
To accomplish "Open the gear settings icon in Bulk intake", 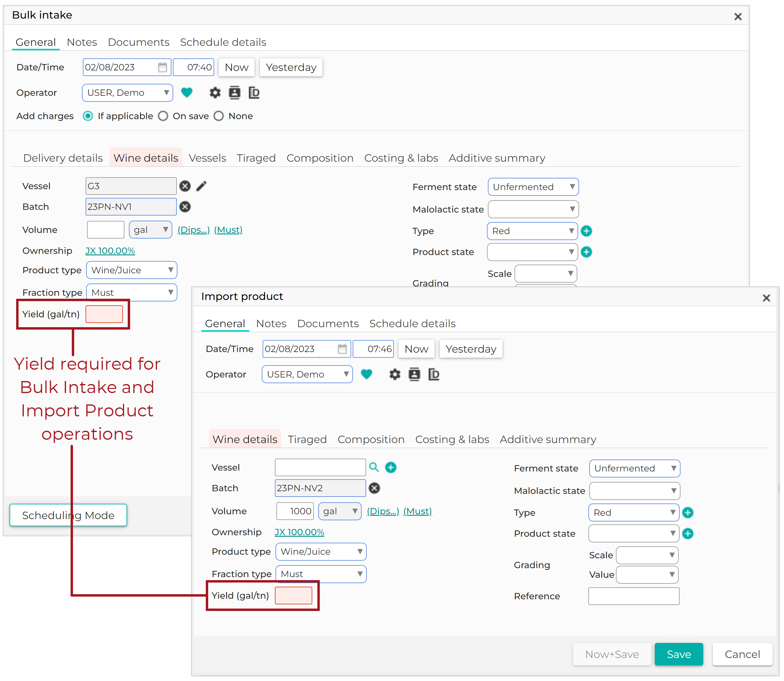I will point(215,92).
